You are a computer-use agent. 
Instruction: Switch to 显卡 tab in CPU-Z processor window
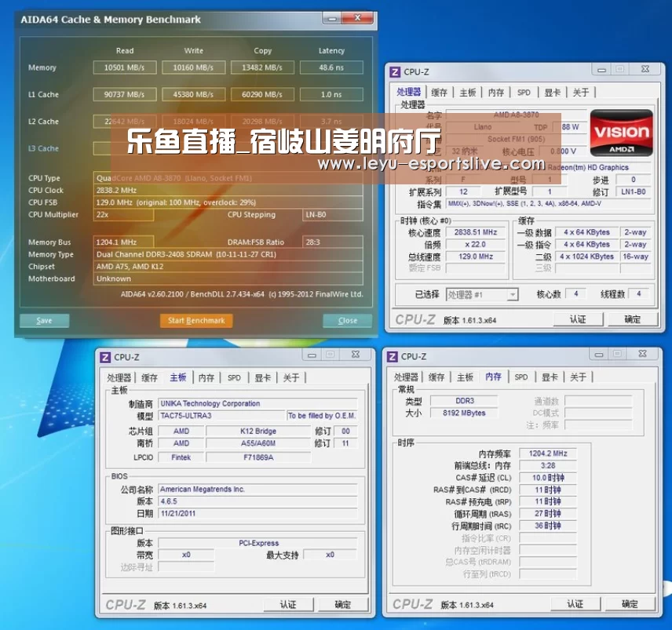(553, 93)
